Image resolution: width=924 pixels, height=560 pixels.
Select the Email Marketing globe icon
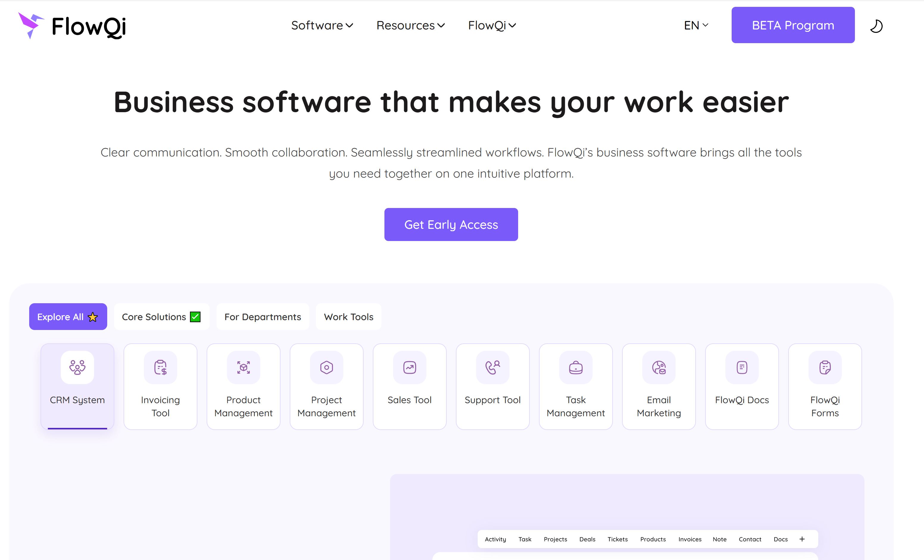[x=659, y=367]
